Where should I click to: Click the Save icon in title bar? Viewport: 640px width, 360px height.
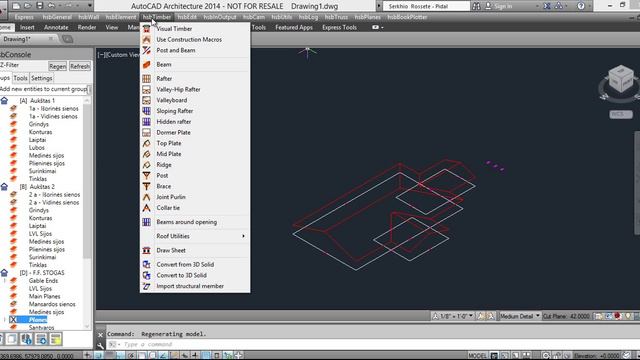40,6
